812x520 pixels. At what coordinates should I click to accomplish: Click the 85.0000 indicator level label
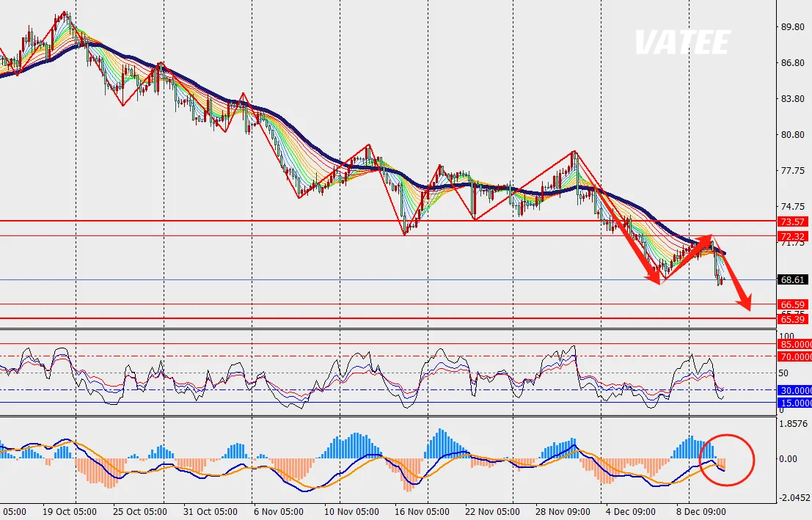coord(795,345)
